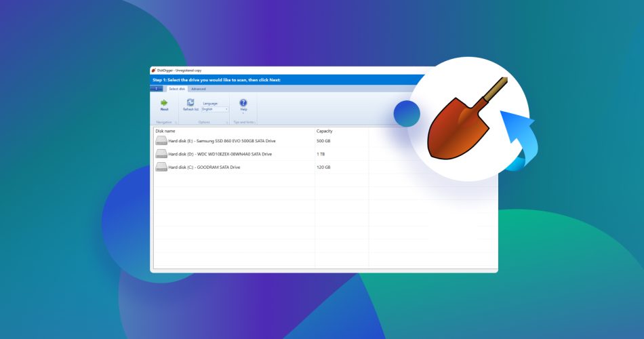Viewport: 644px width, 339px height.
Task: Expand the dropdown arrow below Help
Action: [x=243, y=113]
